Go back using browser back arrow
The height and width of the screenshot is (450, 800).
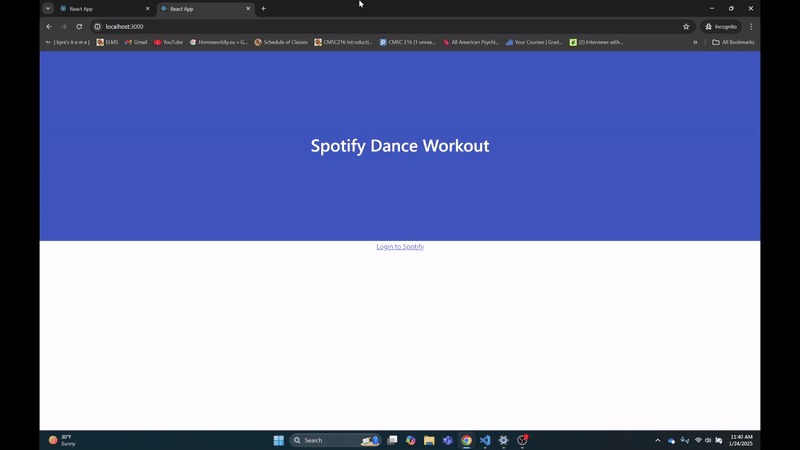click(49, 27)
